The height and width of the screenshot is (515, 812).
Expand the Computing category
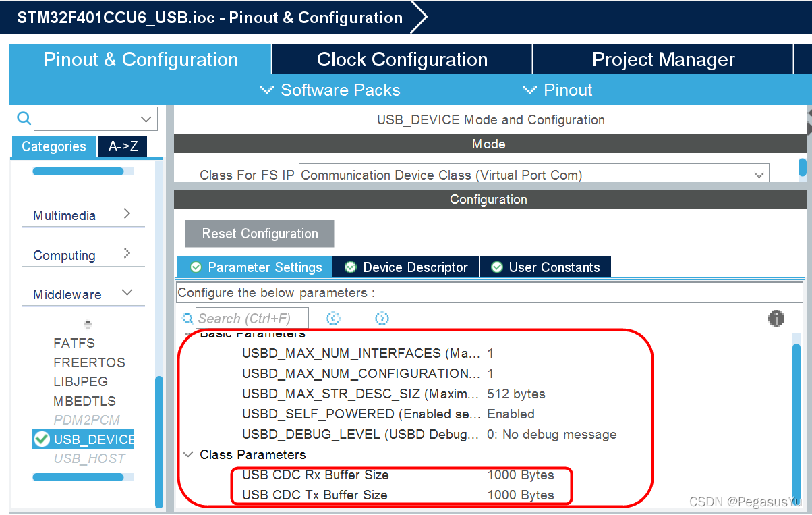[83, 255]
